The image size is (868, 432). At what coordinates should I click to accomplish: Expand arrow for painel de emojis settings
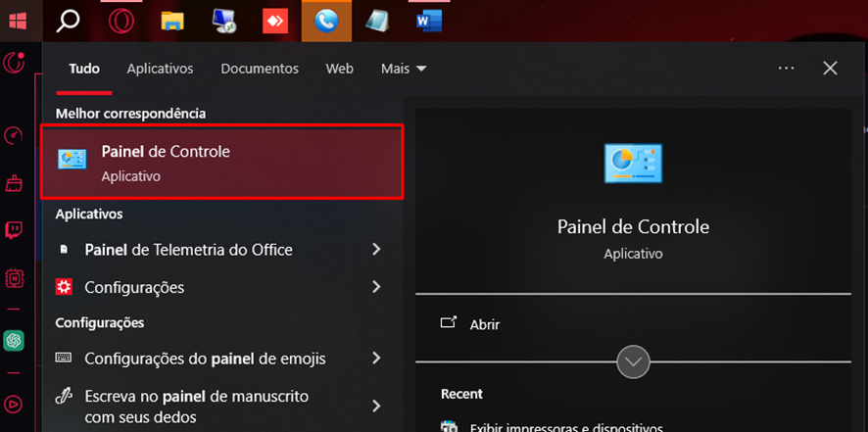point(376,358)
